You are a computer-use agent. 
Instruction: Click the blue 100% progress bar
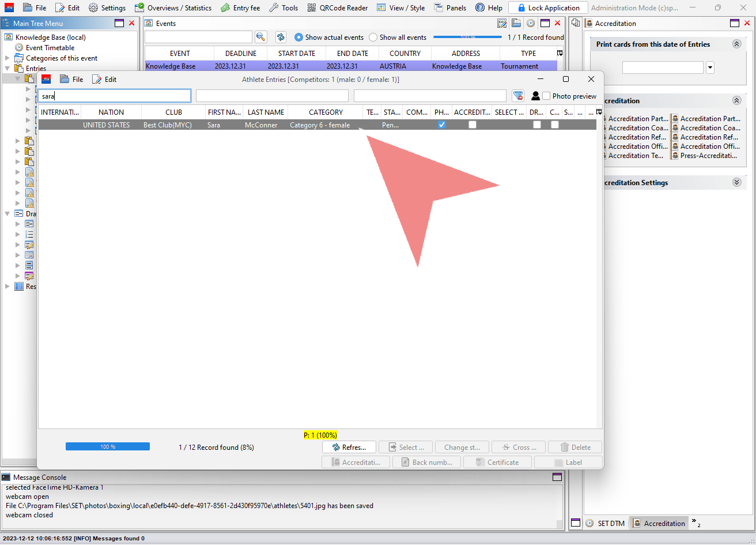(x=108, y=446)
